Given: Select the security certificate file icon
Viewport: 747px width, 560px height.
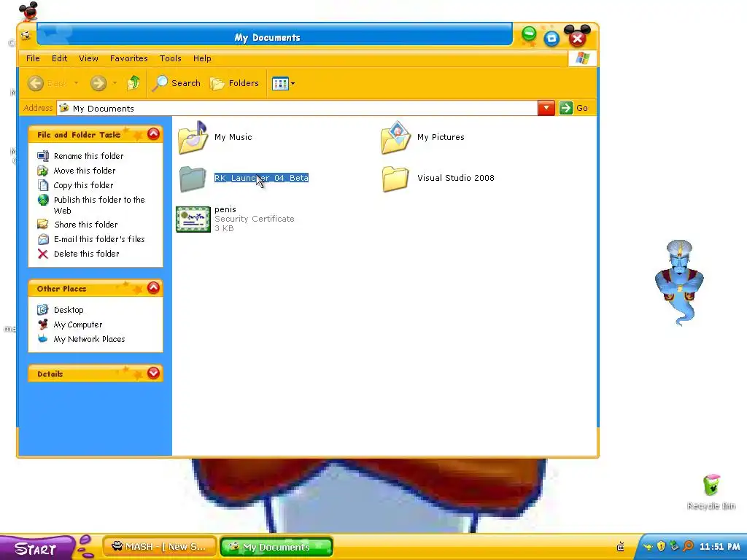Looking at the screenshot, I should pos(193,219).
